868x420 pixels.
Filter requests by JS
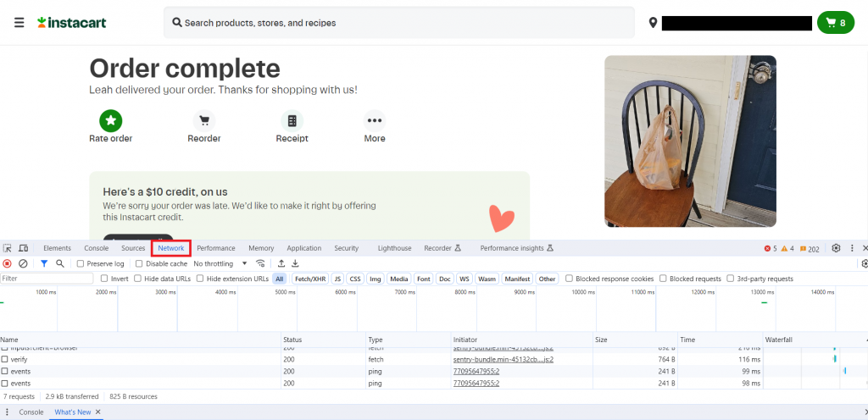point(337,279)
